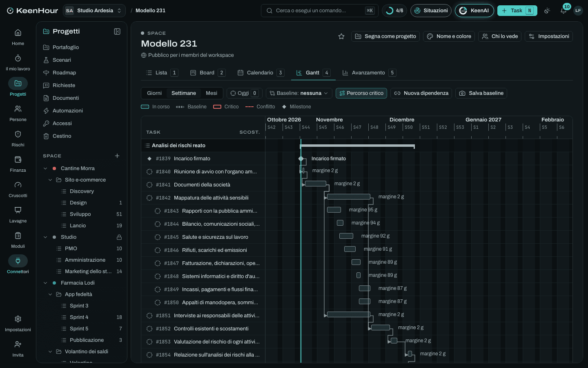
Task: Open the Calendario tab
Action: [261, 73]
